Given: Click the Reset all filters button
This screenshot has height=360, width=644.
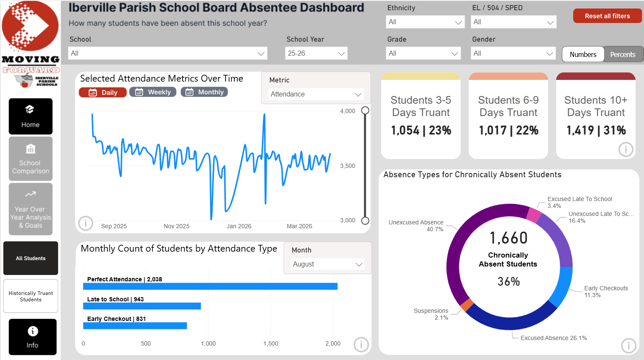Looking at the screenshot, I should point(607,16).
